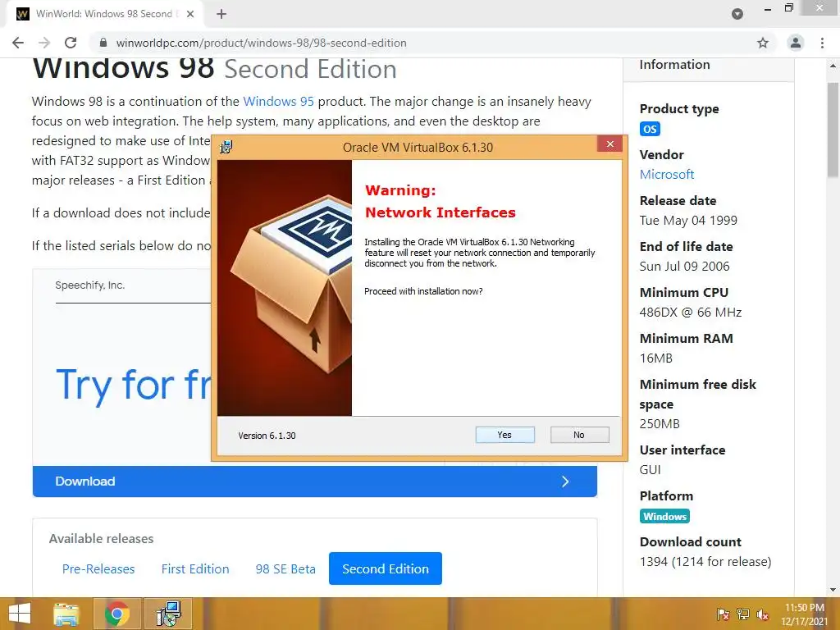Screen dimensions: 840x630
Task: Minimize the Chrome window
Action: (768, 8)
